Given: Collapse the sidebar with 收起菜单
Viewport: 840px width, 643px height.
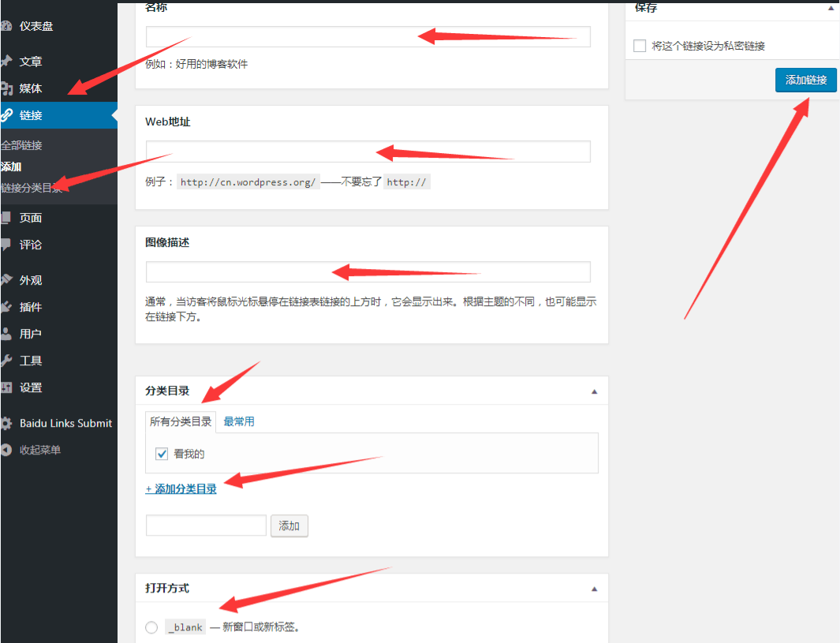Looking at the screenshot, I should click(39, 450).
